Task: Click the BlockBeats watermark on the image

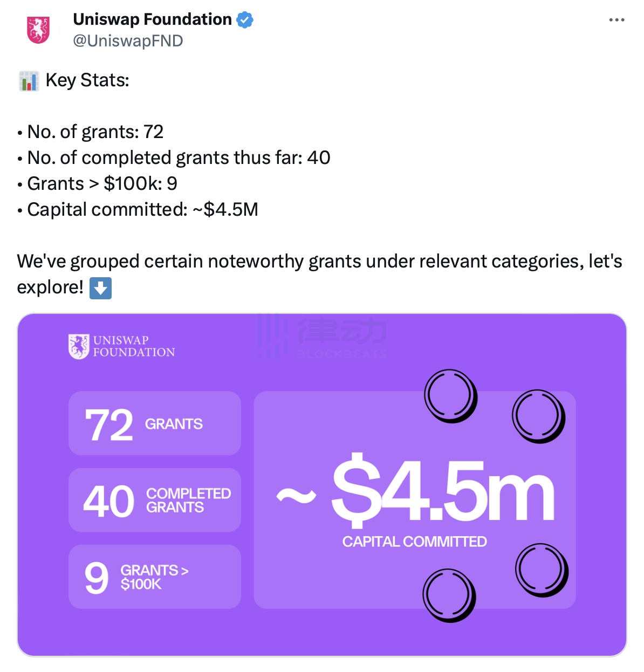Action: tap(322, 338)
